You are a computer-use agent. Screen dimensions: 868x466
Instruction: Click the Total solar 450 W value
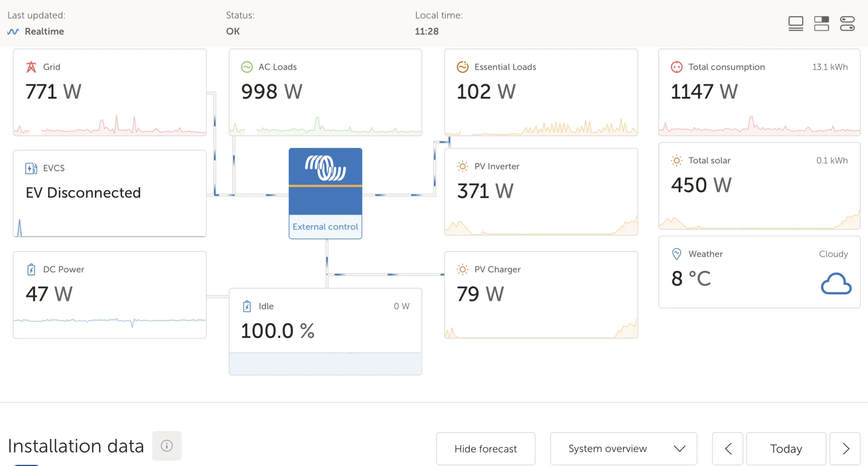[701, 185]
